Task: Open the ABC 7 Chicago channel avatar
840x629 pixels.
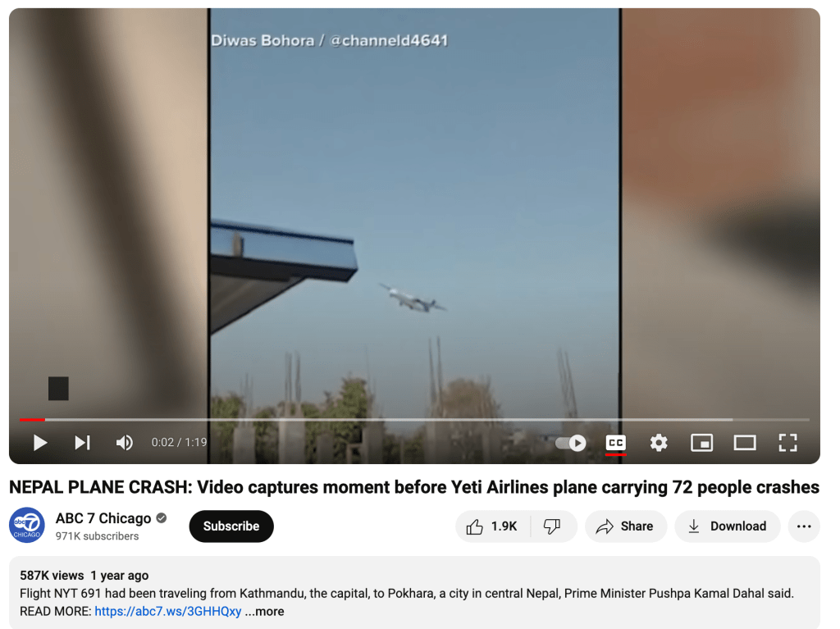Action: pyautogui.click(x=27, y=525)
